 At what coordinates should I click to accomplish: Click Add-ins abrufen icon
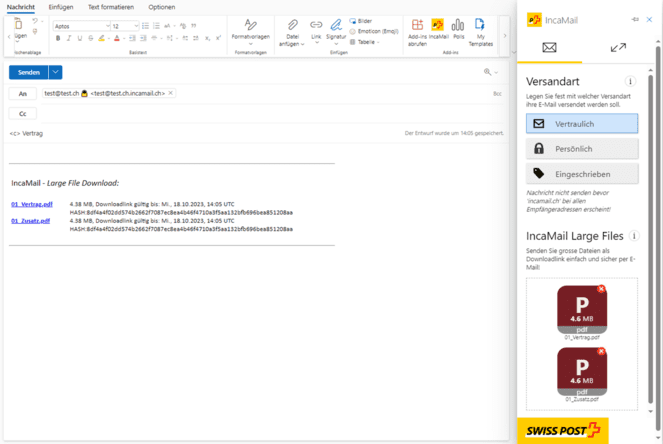pyautogui.click(x=416, y=29)
